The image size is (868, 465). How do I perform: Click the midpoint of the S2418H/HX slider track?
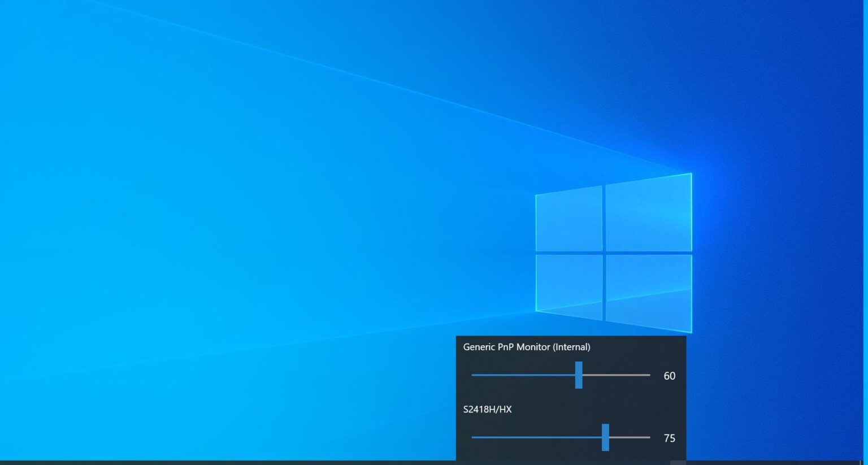pyautogui.click(x=560, y=437)
